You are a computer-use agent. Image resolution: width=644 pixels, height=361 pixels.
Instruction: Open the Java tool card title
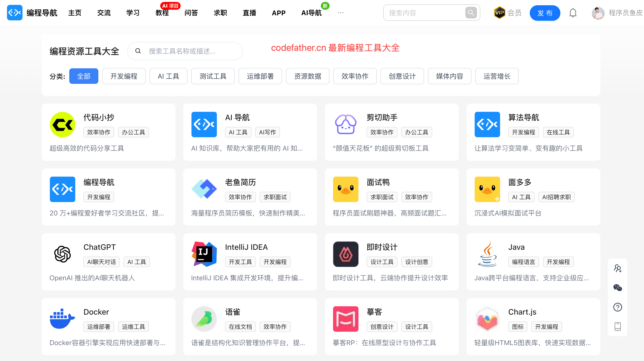click(516, 247)
